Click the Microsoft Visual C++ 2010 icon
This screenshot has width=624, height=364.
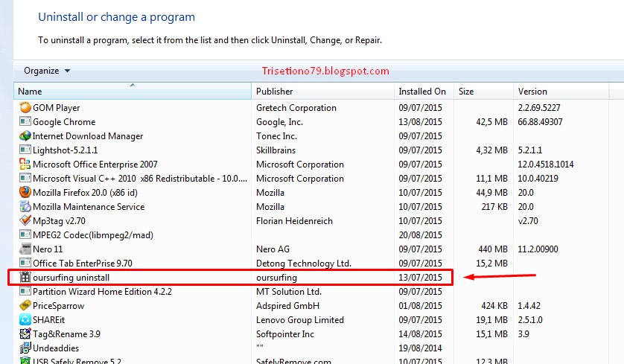tap(25, 178)
